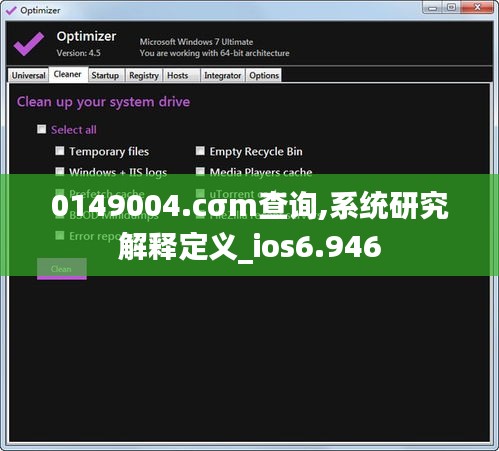The image size is (499, 451).
Task: Close the Optimizer window
Action: tap(477, 8)
